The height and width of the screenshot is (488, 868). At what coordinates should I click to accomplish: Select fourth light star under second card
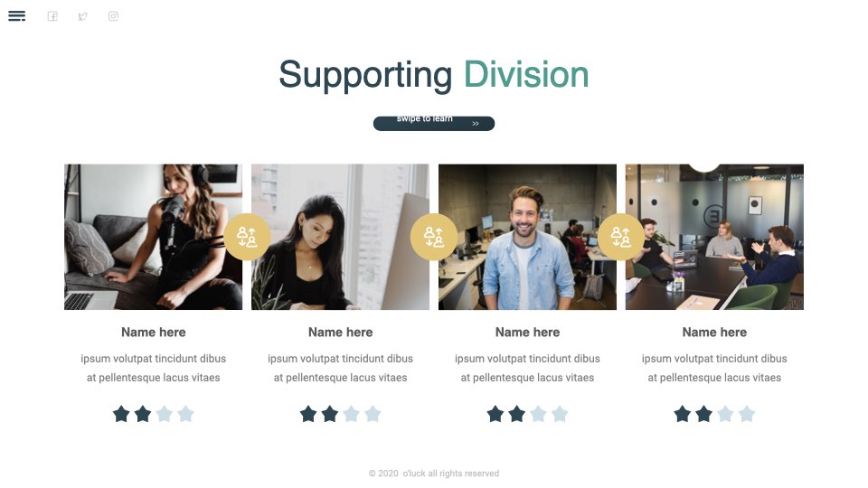pyautogui.click(x=373, y=414)
